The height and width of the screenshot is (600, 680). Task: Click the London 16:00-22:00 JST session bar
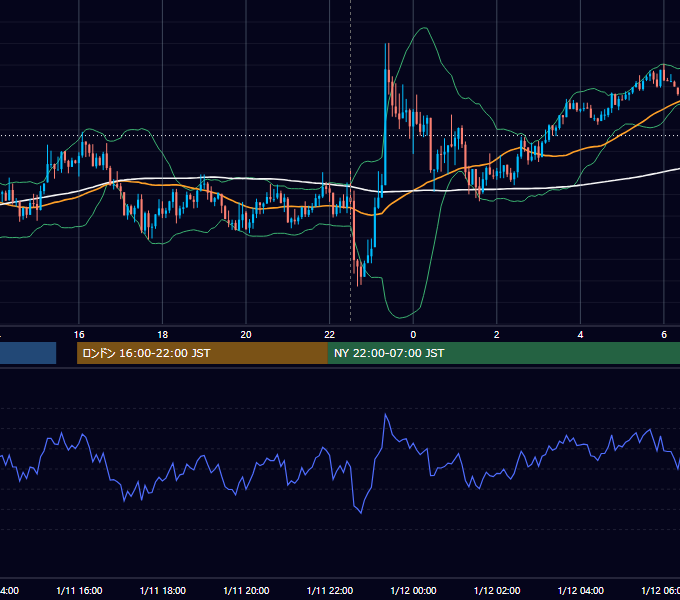(x=202, y=353)
